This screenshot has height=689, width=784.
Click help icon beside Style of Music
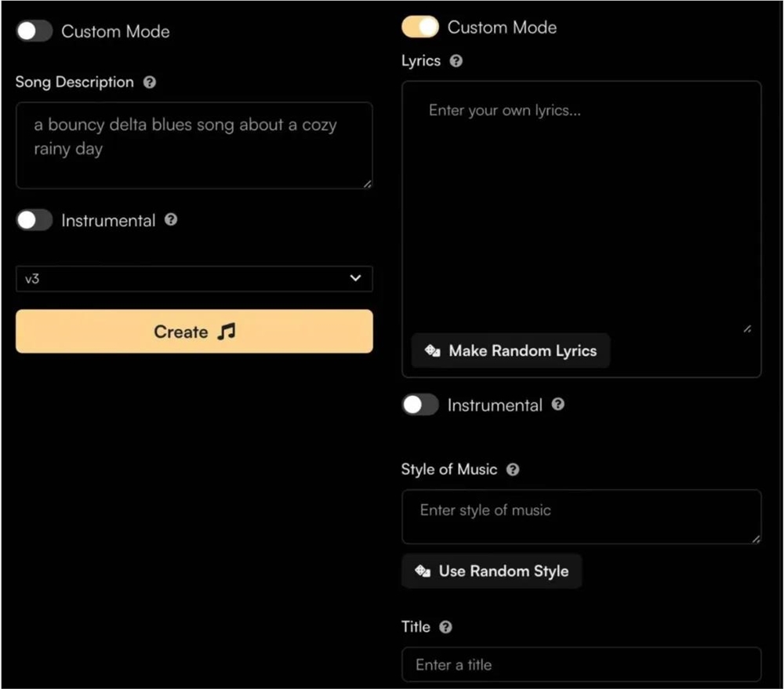click(x=513, y=470)
